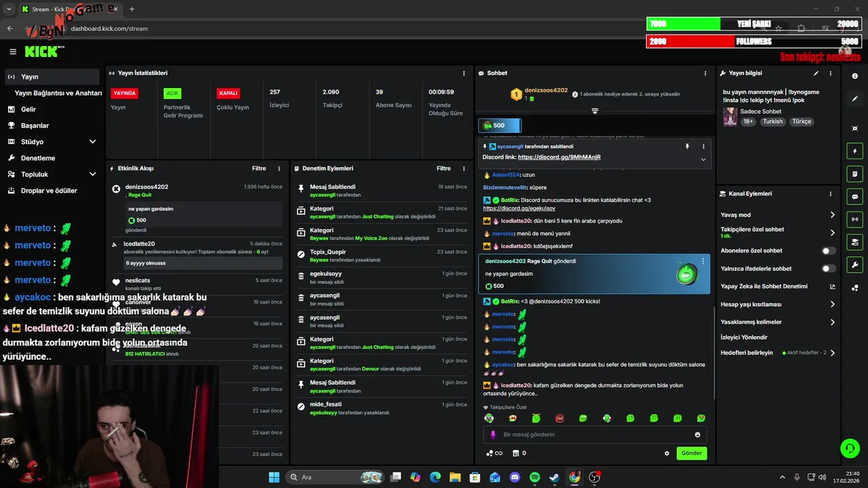This screenshot has width=868, height=488.
Task: Open the notes widget in right rail
Action: (855, 174)
